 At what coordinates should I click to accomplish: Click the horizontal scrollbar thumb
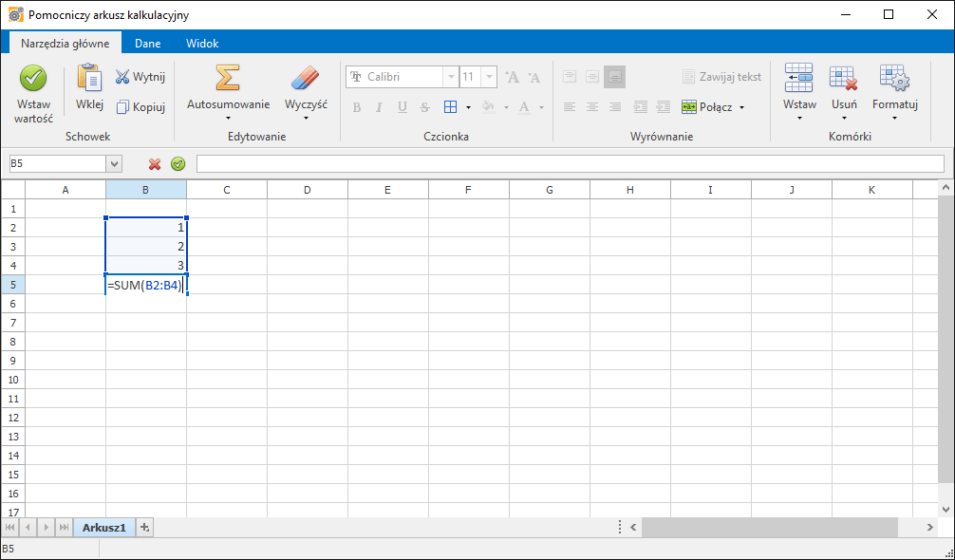tap(769, 527)
